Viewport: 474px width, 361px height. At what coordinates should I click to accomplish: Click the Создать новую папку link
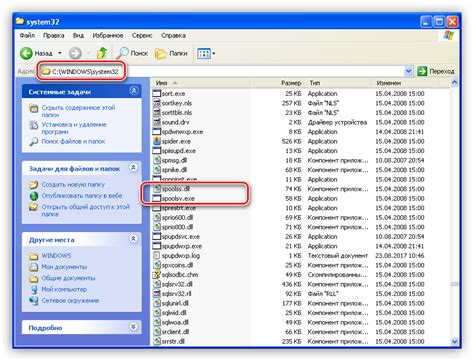73,184
